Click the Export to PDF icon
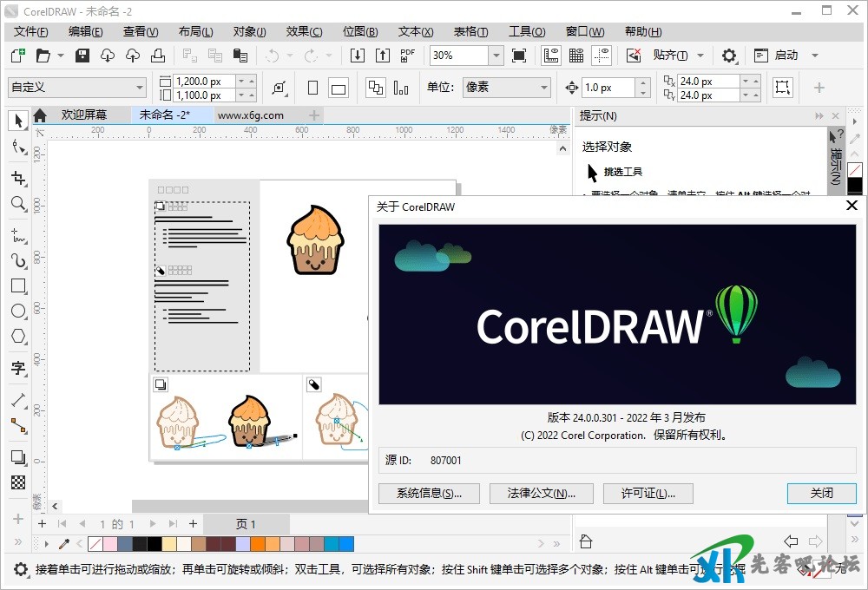 pyautogui.click(x=407, y=56)
